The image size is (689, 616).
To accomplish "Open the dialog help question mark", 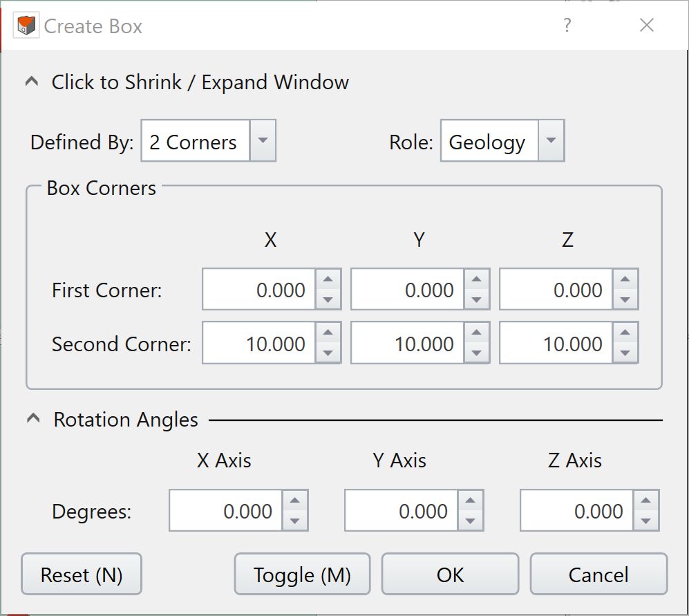I will (x=567, y=26).
